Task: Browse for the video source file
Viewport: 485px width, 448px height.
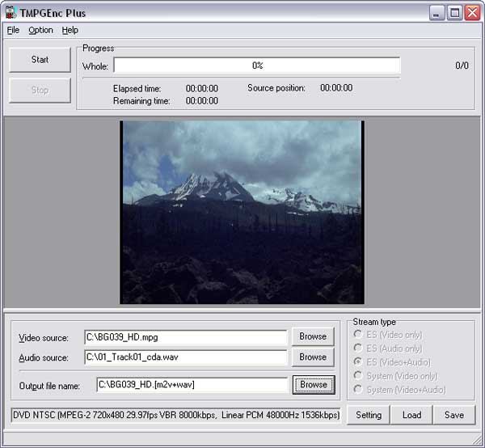Action: (x=313, y=336)
